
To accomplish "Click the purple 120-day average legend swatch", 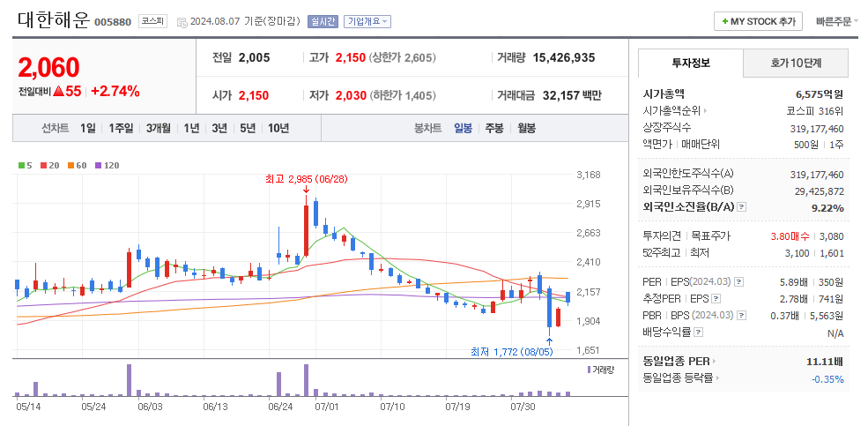I will coord(98,165).
